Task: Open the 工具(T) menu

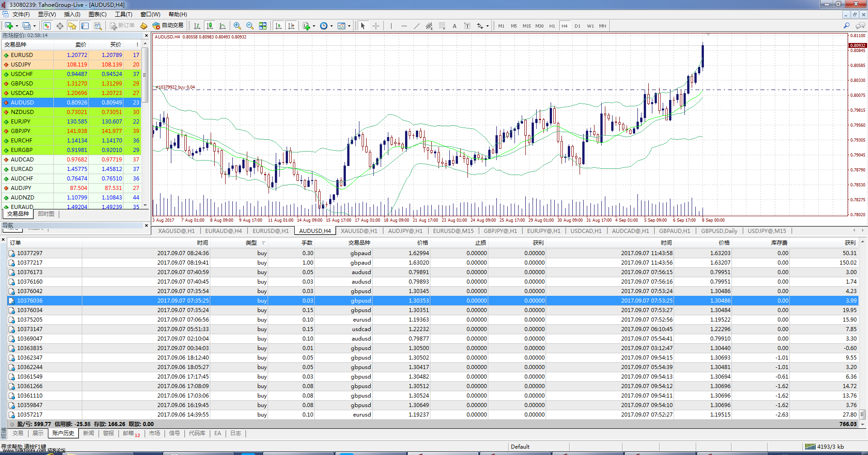Action: click(123, 14)
